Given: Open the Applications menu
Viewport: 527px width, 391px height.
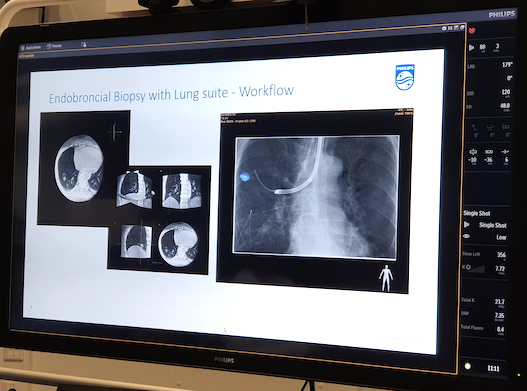Looking at the screenshot, I should [x=31, y=47].
